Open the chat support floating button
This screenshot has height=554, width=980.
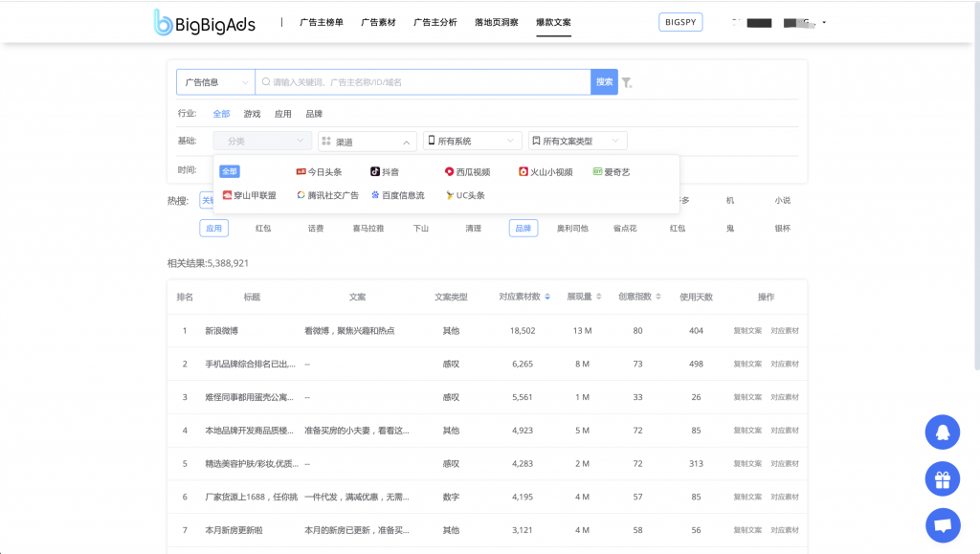tap(943, 525)
